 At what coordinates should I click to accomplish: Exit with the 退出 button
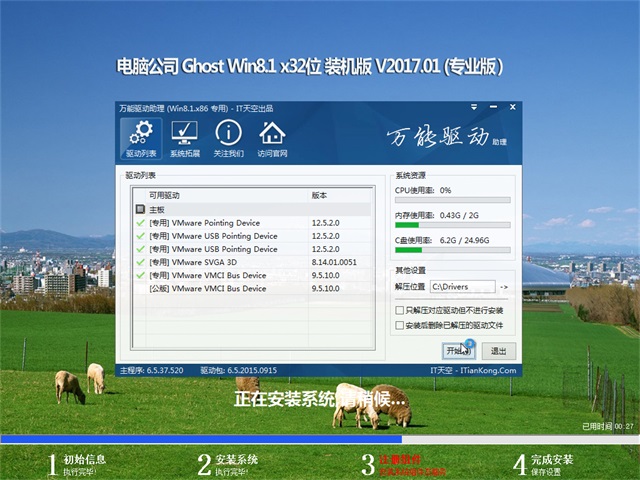pos(498,351)
